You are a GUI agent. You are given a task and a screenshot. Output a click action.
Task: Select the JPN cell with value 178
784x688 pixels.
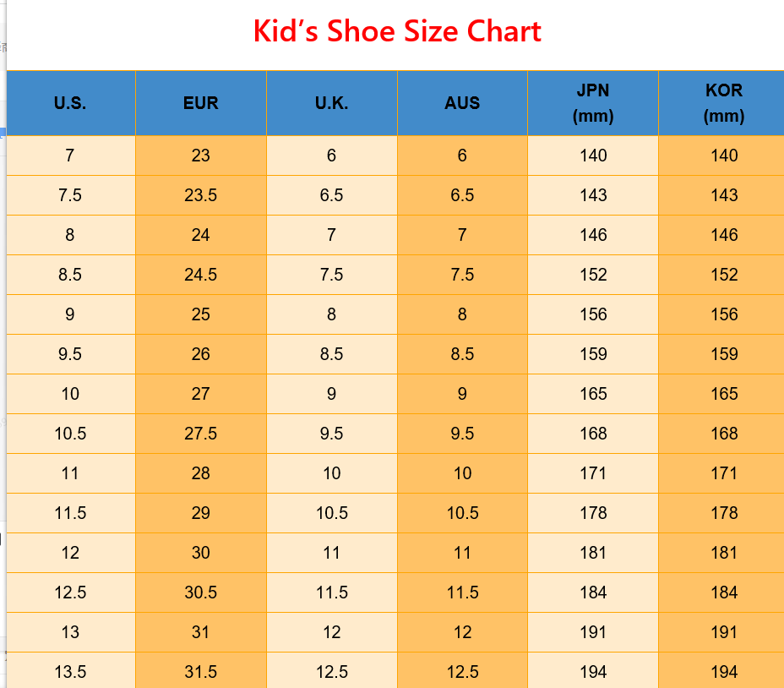click(x=593, y=513)
